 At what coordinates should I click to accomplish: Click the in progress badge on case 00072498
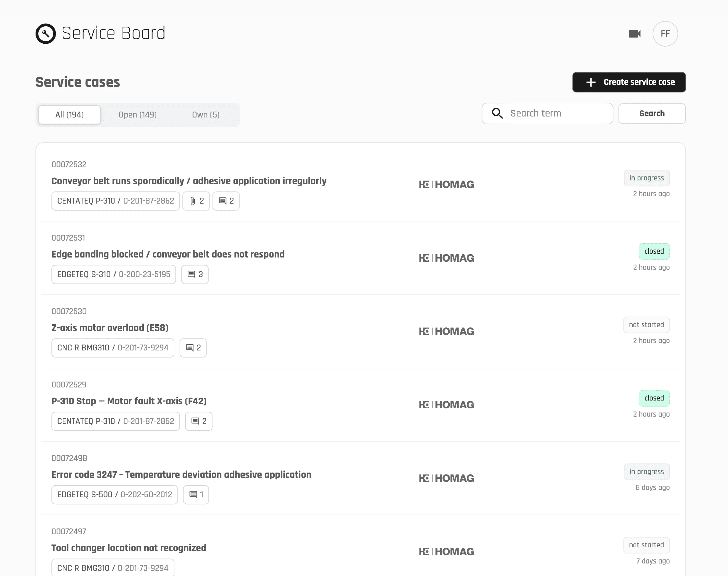(646, 471)
